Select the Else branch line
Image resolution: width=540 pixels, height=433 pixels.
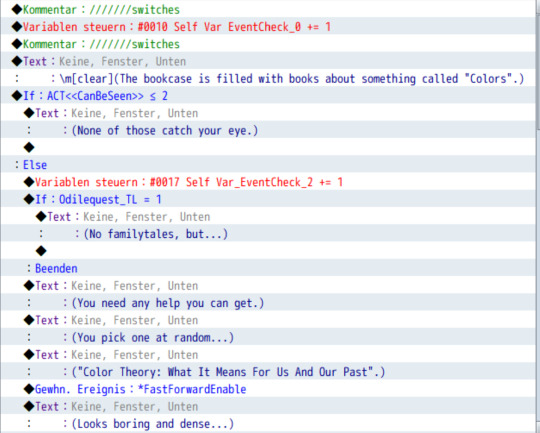[268, 164]
